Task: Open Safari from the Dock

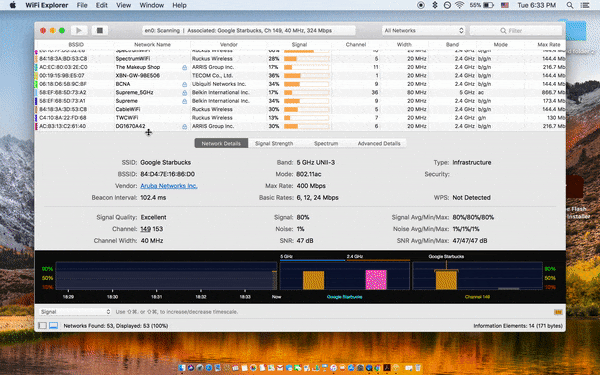Action: coord(209,368)
